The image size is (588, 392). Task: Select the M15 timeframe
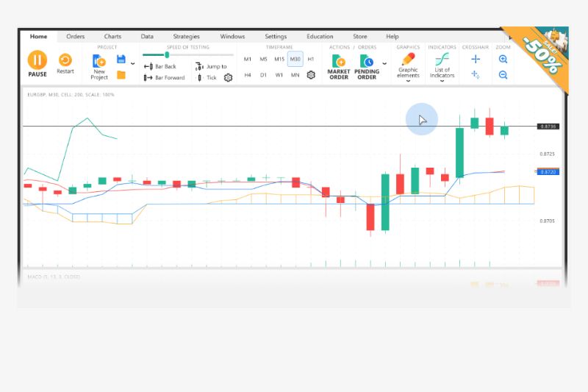click(x=279, y=59)
